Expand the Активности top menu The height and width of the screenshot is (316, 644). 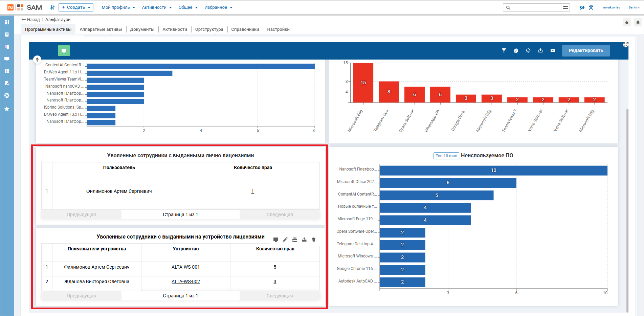[157, 7]
